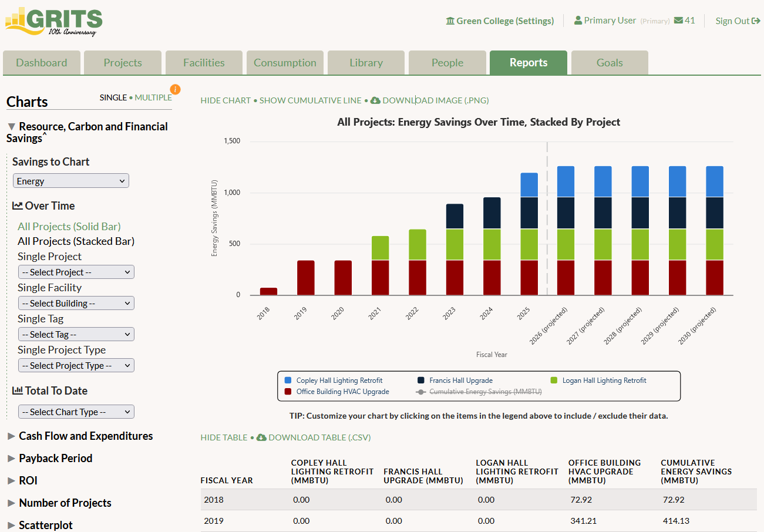764x532 pixels.
Task: Select All Projects (Stacked Bar) chart
Action: pos(76,241)
